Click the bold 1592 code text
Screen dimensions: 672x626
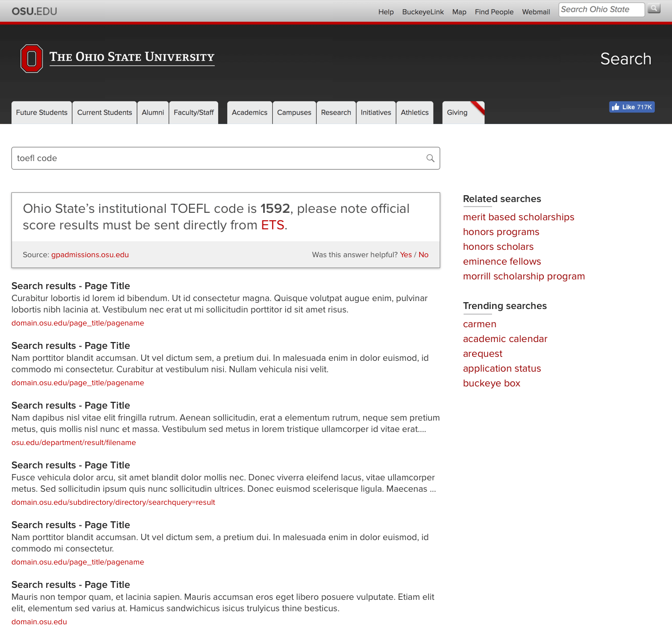pyautogui.click(x=275, y=208)
